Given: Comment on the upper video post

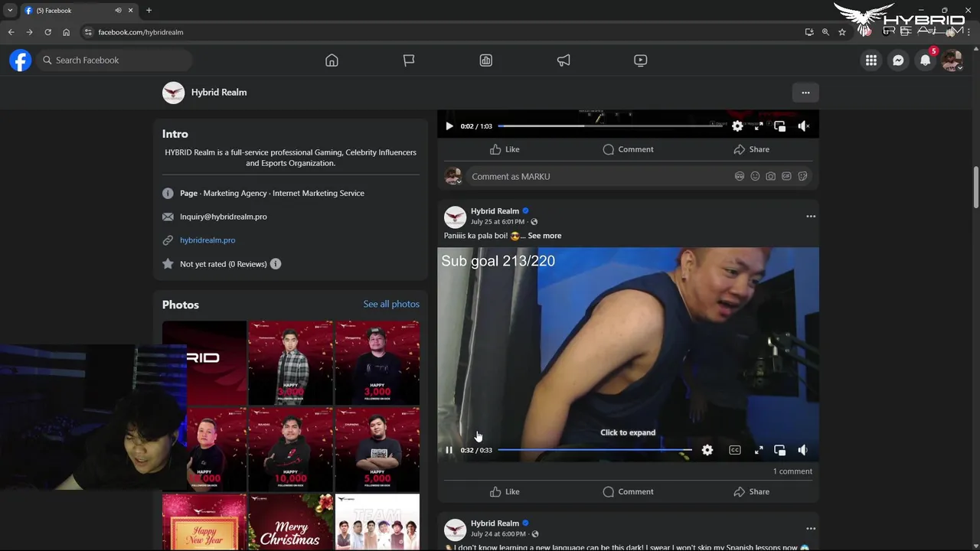Looking at the screenshot, I should [628, 149].
